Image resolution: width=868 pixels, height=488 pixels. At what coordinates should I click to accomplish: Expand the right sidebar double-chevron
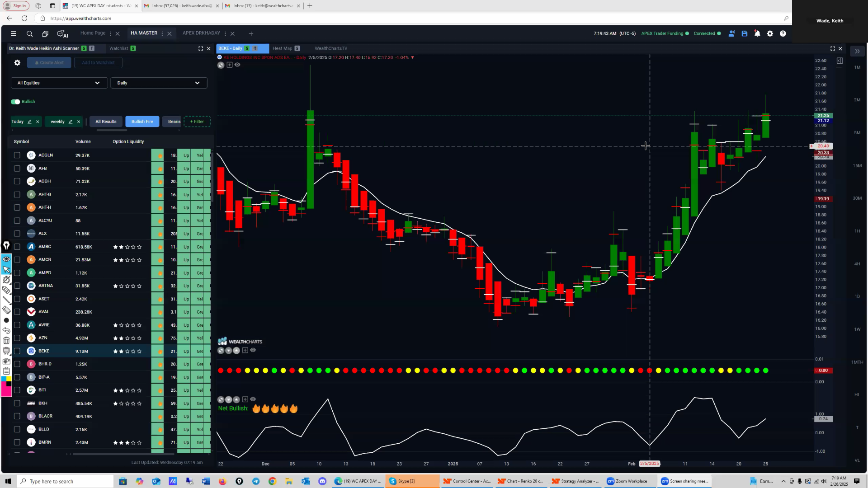coord(857,51)
